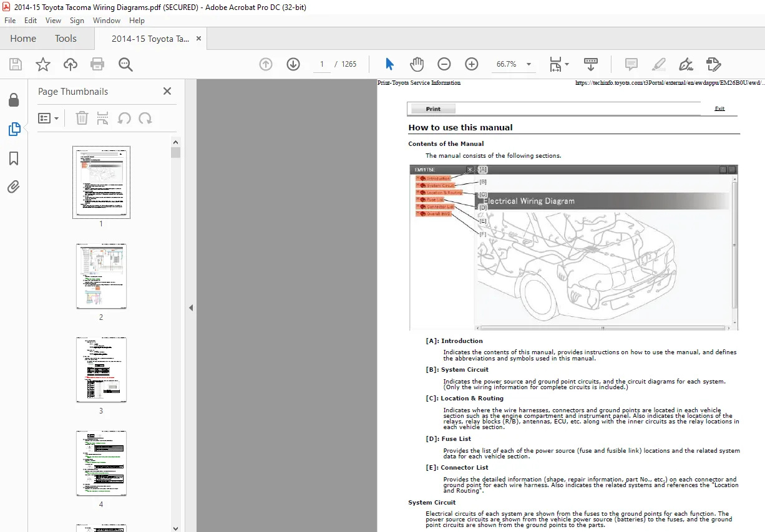Rotate pages clockwise
The width and height of the screenshot is (765, 532).
point(145,118)
